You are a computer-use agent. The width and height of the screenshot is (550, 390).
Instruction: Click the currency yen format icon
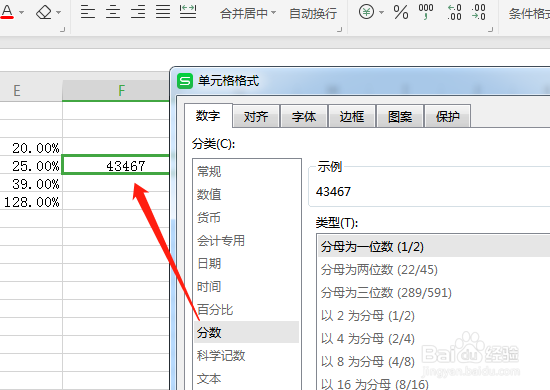(366, 12)
